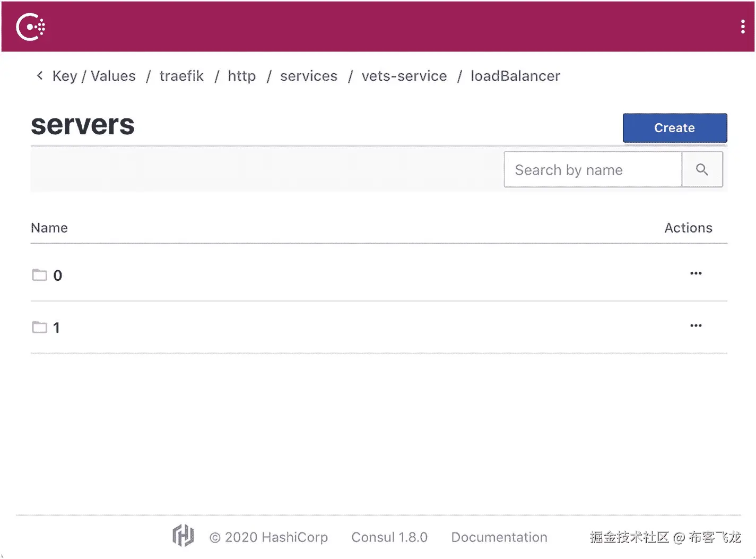
Task: Click folder icon of row 1
Action: 39,326
